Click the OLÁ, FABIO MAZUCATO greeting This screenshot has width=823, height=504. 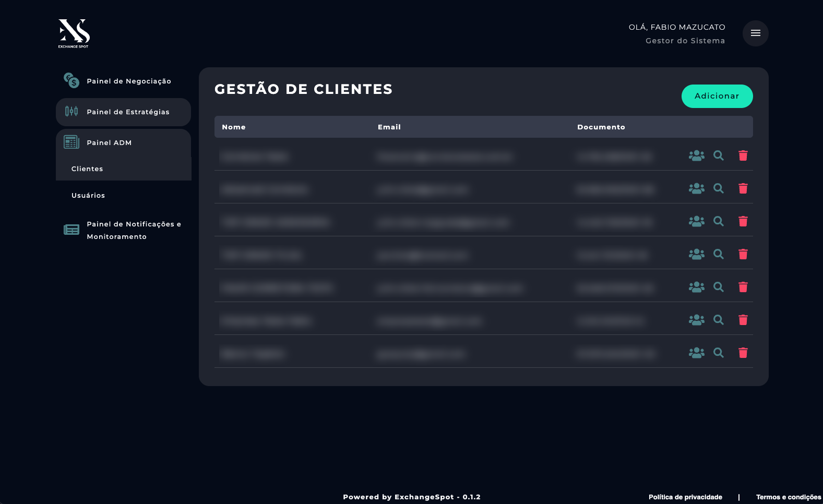click(x=677, y=27)
